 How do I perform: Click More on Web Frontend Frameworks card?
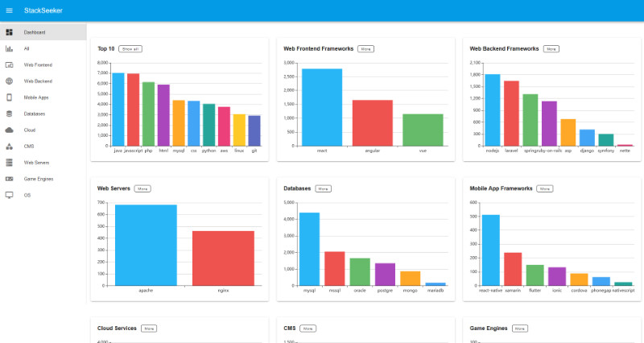[365, 49]
